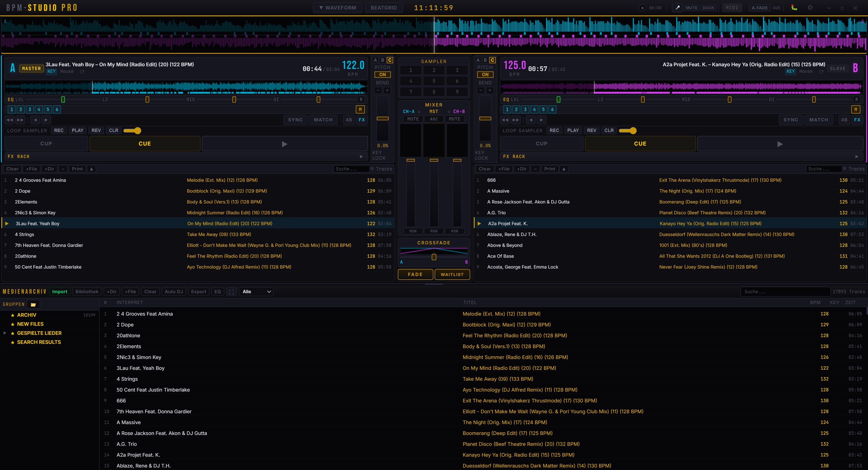Increase deck A pitch bend with the plus
This screenshot has height=470, width=868.
coord(387,90)
